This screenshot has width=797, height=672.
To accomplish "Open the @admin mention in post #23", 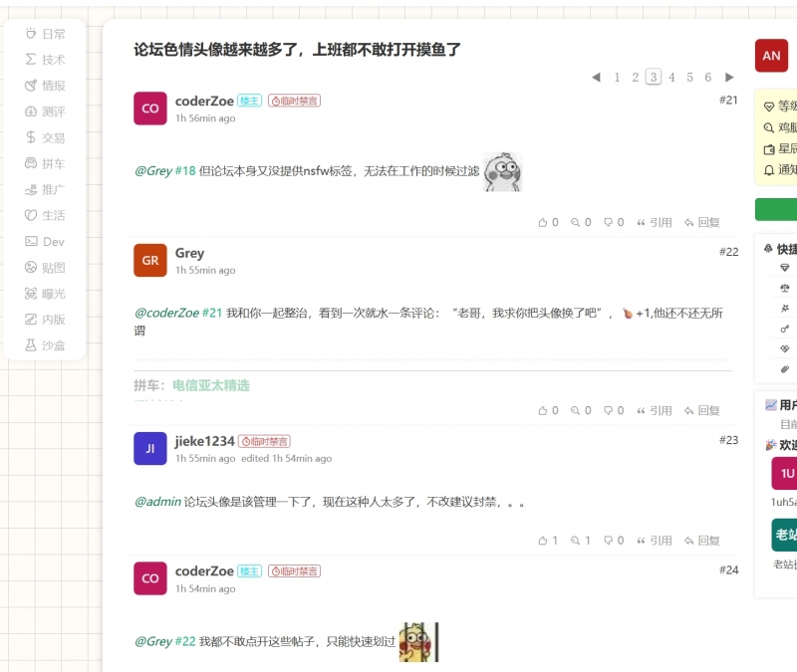I will coord(157,502).
